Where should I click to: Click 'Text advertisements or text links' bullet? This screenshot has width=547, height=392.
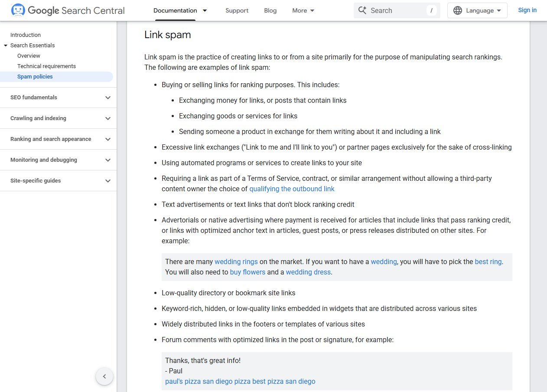pos(258,205)
